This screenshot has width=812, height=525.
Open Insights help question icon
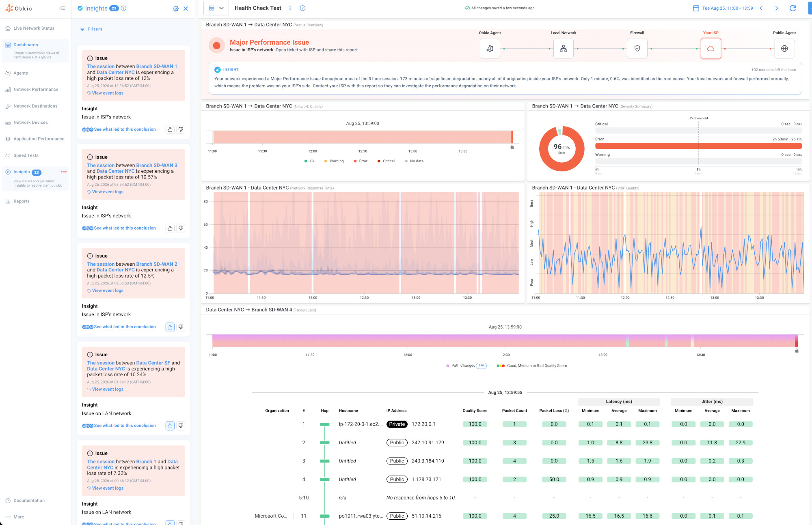(x=124, y=8)
